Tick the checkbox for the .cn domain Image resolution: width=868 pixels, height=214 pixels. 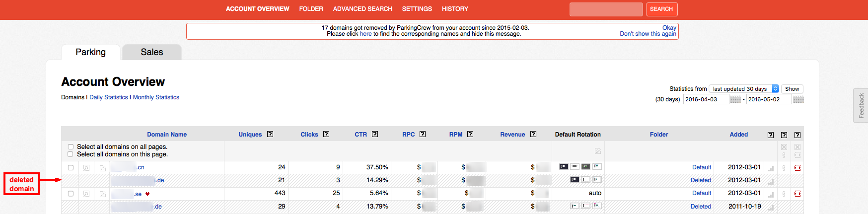(71, 168)
